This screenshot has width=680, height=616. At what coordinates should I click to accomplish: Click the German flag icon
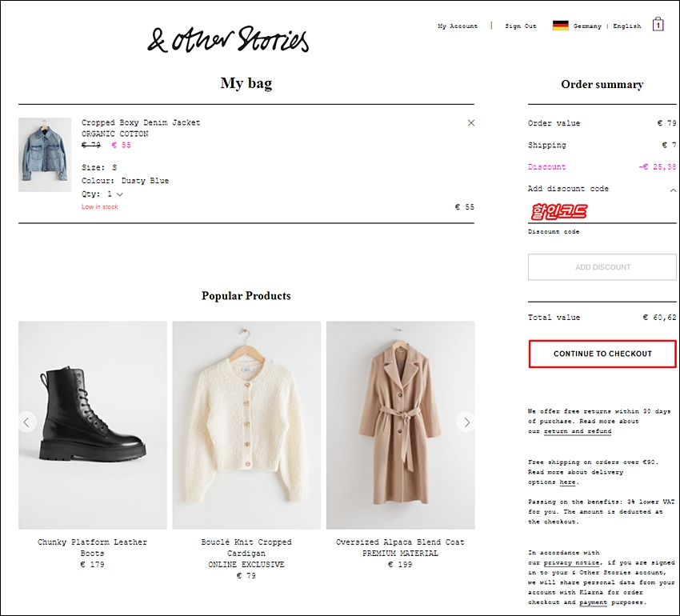tap(560, 26)
